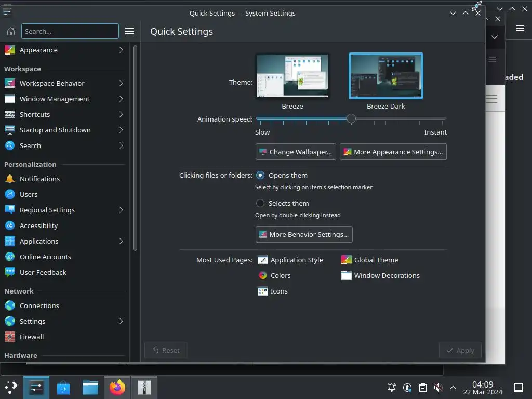Open the Discover store from the taskbar
Viewport: 532px width, 399px height.
tap(63, 388)
